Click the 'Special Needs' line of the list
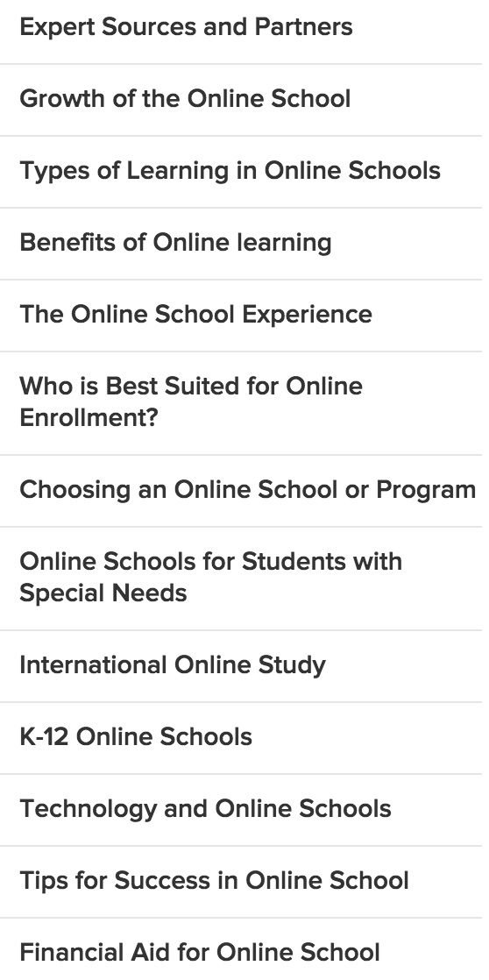This screenshot has height=980, width=489. 103,593
